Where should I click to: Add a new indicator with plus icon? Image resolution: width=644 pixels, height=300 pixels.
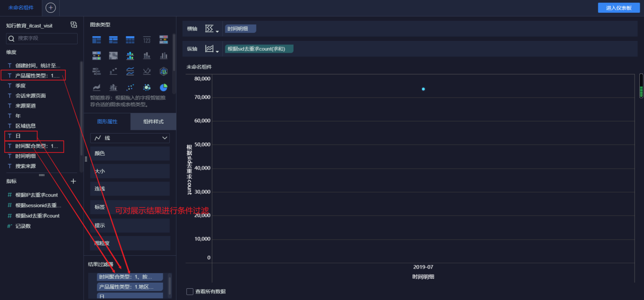73,181
